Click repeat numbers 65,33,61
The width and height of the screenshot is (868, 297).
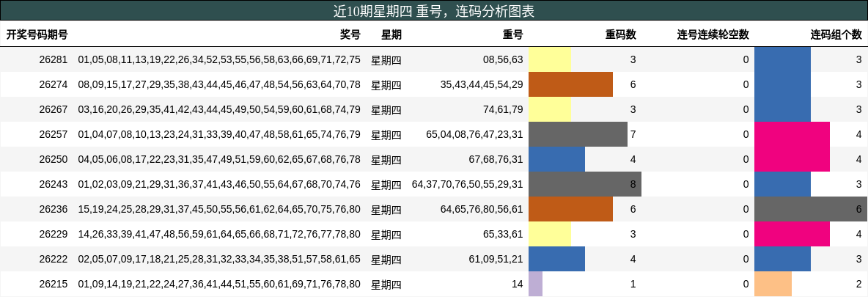tap(503, 234)
